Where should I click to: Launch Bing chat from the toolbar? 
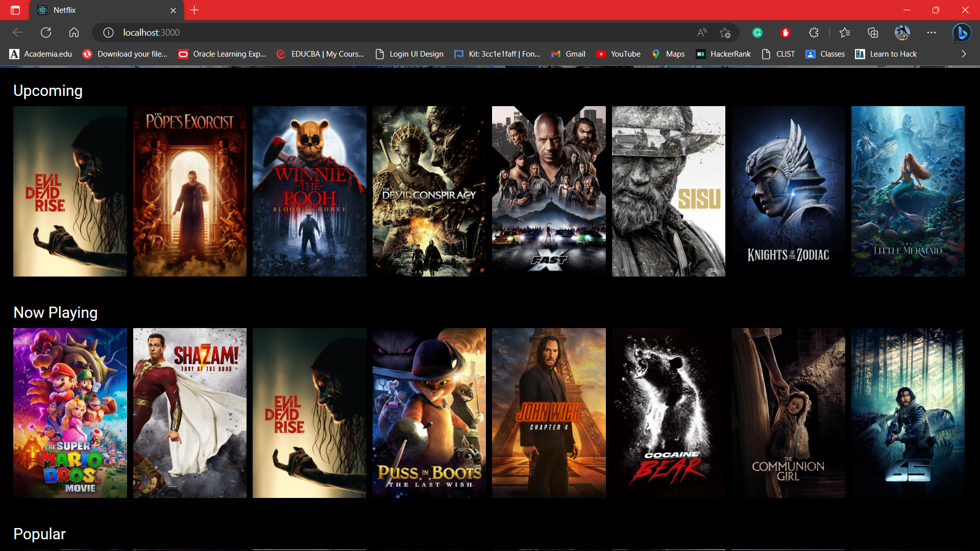point(962,32)
